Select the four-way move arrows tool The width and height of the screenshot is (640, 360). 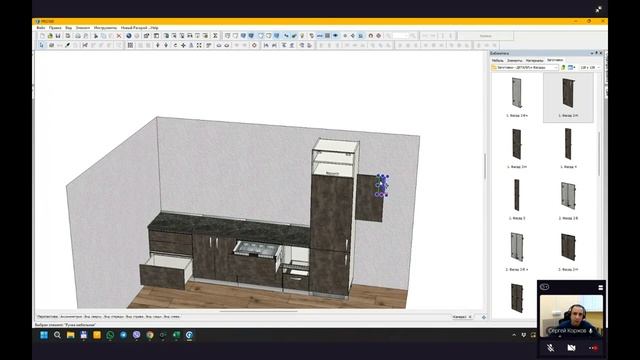click(183, 45)
